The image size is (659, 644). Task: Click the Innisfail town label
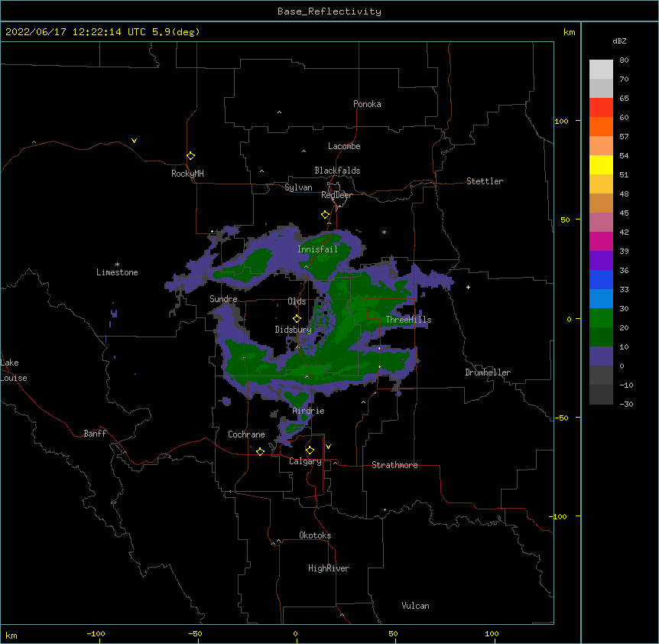click(x=317, y=249)
